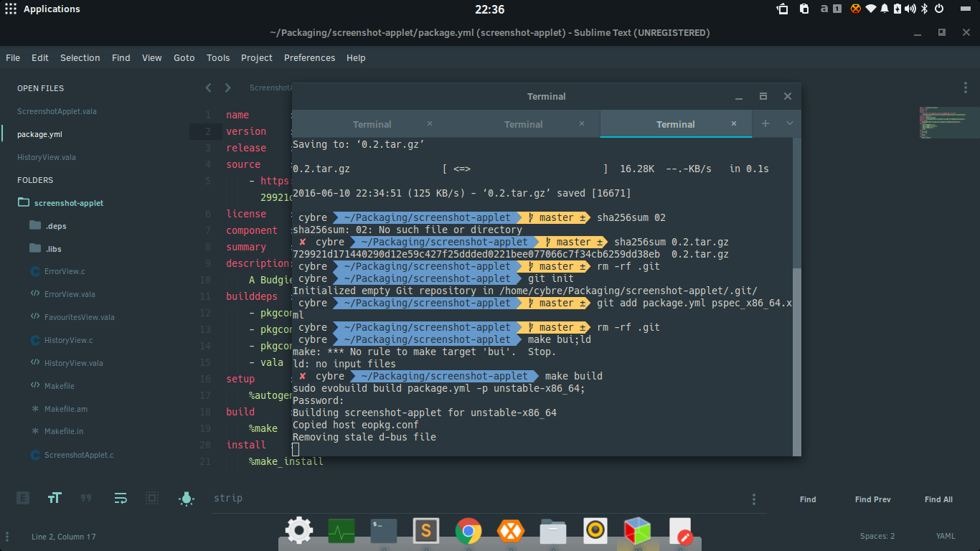Viewport: 980px width, 551px height.
Task: Open system monitor dock icon
Action: [341, 531]
